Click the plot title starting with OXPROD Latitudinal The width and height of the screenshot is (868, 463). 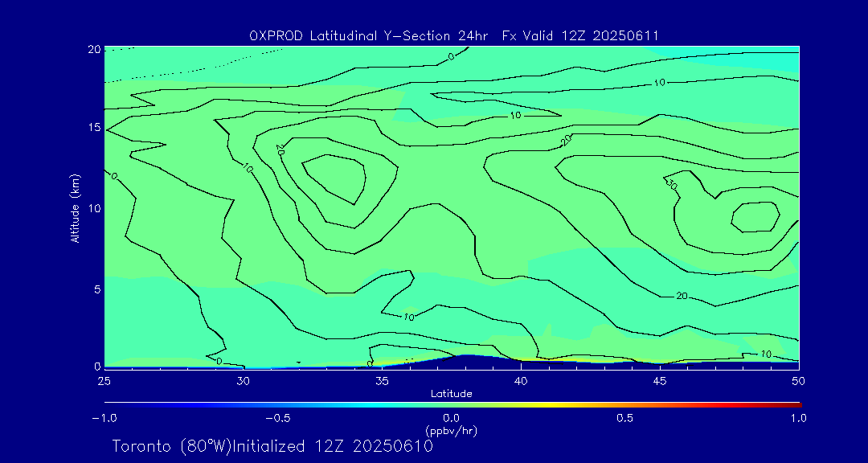[x=453, y=36]
